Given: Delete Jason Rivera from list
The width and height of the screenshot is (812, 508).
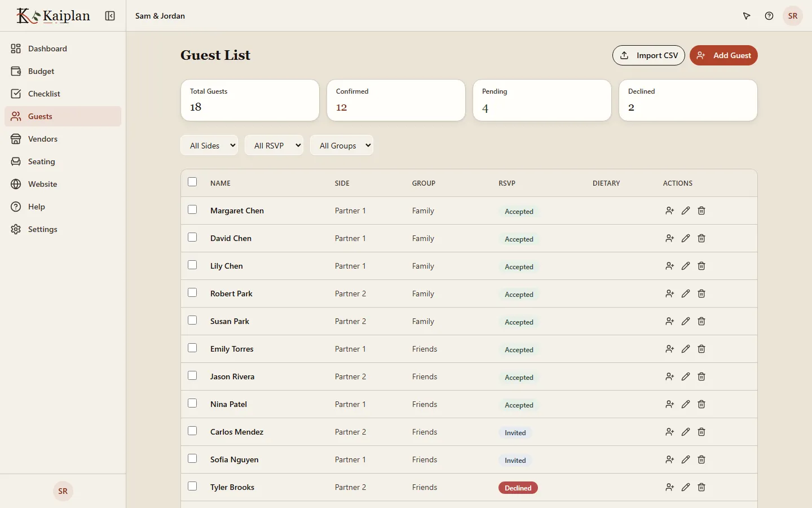Looking at the screenshot, I should click(x=701, y=376).
